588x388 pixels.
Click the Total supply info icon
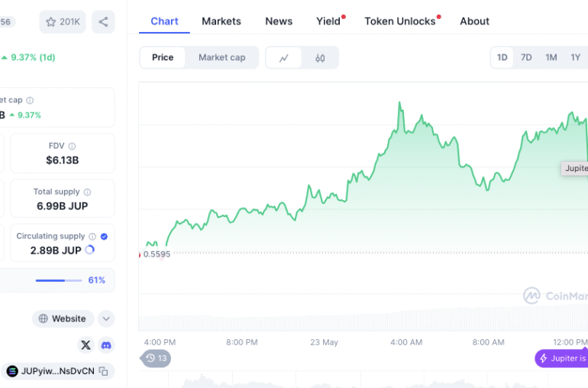pyautogui.click(x=87, y=192)
